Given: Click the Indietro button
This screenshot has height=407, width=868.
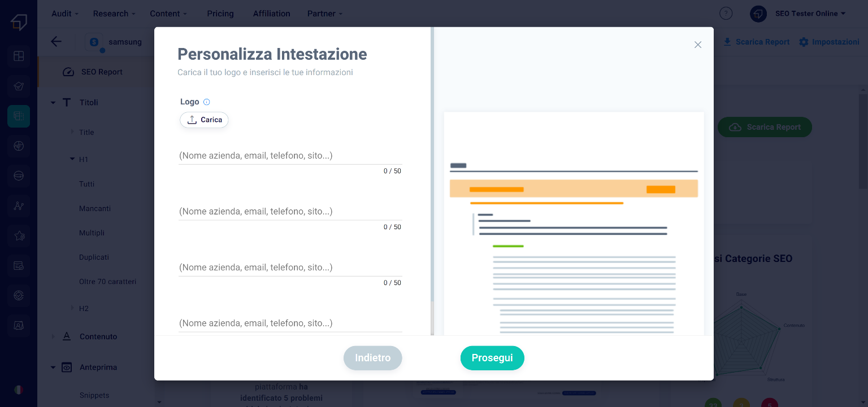Looking at the screenshot, I should 372,358.
